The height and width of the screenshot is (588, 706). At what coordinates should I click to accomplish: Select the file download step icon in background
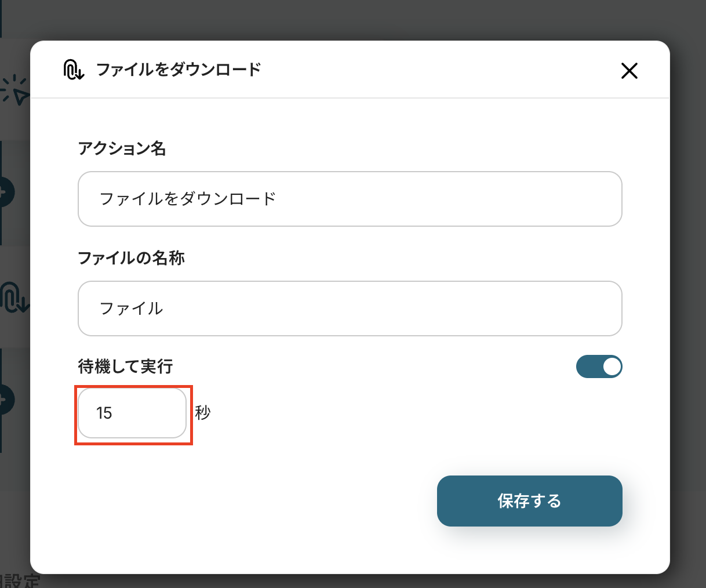point(14,297)
